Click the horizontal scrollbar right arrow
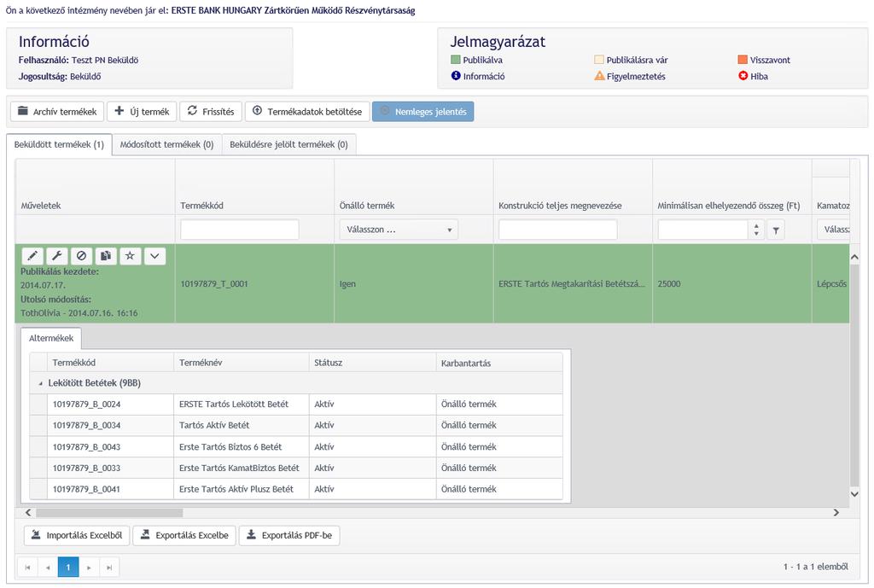874x588 pixels. tap(836, 513)
